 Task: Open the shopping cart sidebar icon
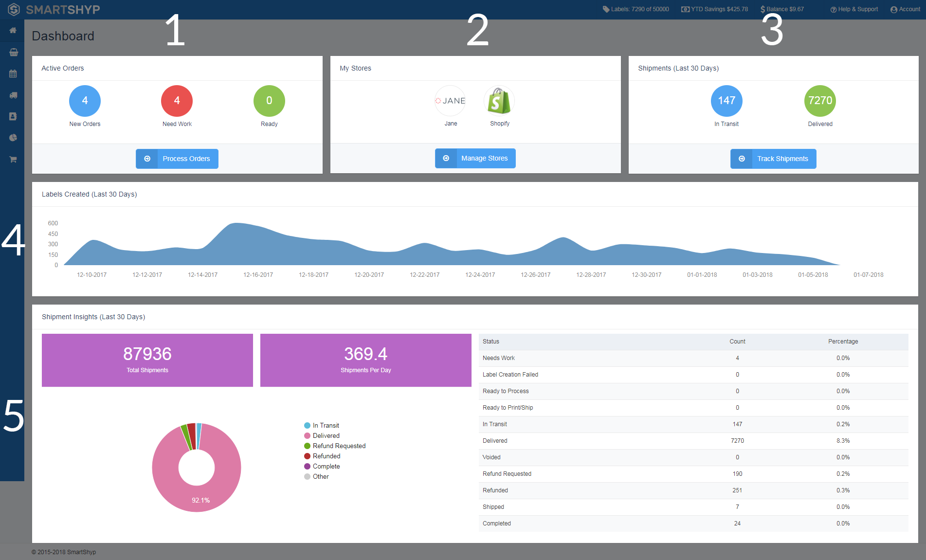click(x=13, y=159)
